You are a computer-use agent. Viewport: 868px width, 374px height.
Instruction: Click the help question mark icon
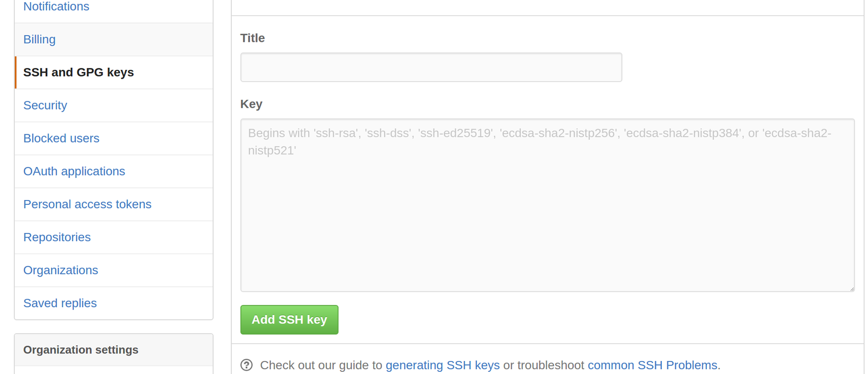tap(246, 365)
